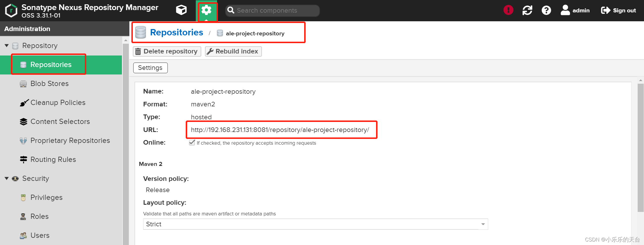This screenshot has width=644, height=245.
Task: Click the Cleanup Policies broom icon
Action: [24, 103]
